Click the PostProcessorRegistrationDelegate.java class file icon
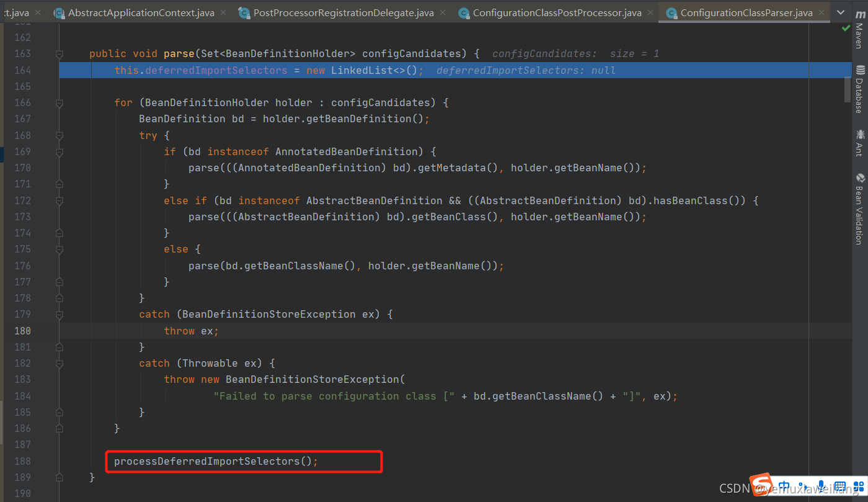The width and height of the screenshot is (868, 502). (244, 13)
